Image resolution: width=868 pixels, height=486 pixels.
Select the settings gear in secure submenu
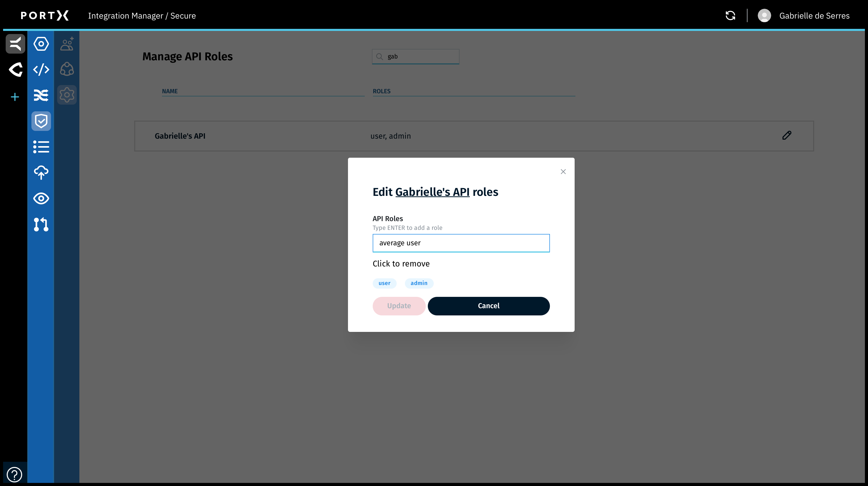tap(67, 95)
